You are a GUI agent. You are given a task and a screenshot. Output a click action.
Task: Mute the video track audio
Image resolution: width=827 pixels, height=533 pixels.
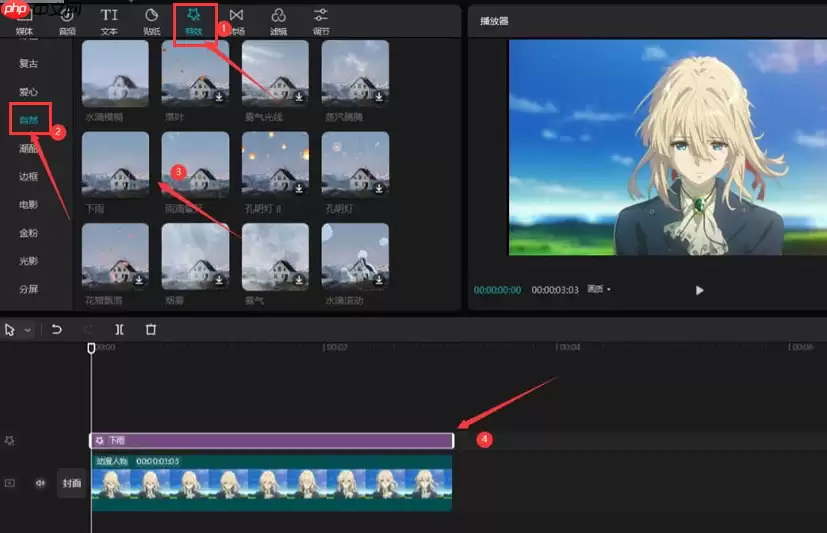click(x=40, y=483)
